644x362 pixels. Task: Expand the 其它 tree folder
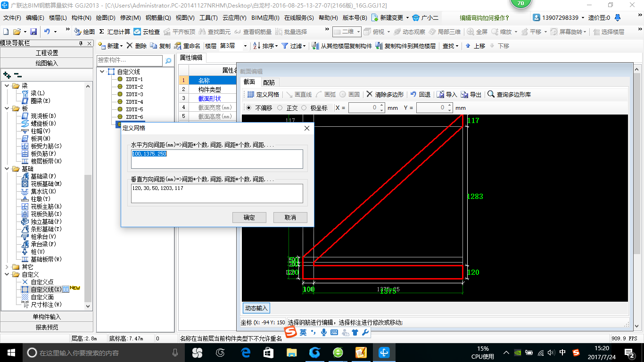pyautogui.click(x=7, y=267)
